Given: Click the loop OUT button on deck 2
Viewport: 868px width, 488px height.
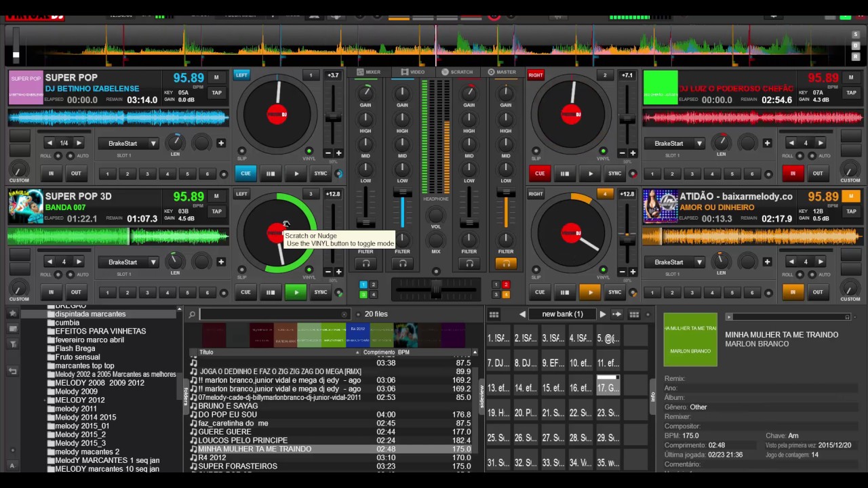Looking at the screenshot, I should (818, 174).
